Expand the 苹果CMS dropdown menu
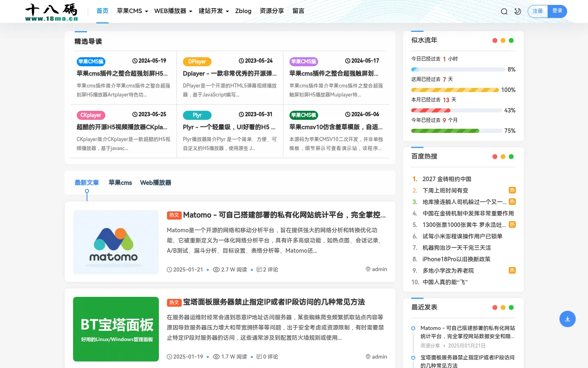The width and height of the screenshot is (588, 368). tap(132, 11)
